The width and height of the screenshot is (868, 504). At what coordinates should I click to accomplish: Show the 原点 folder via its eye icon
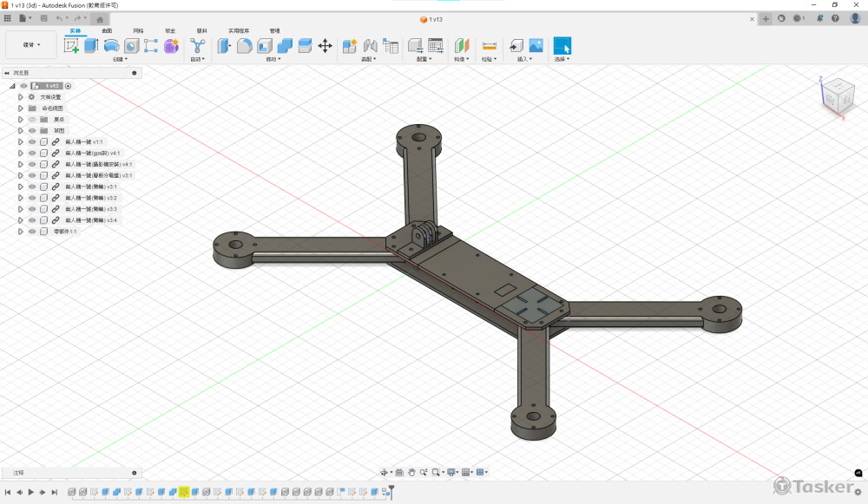coord(32,120)
